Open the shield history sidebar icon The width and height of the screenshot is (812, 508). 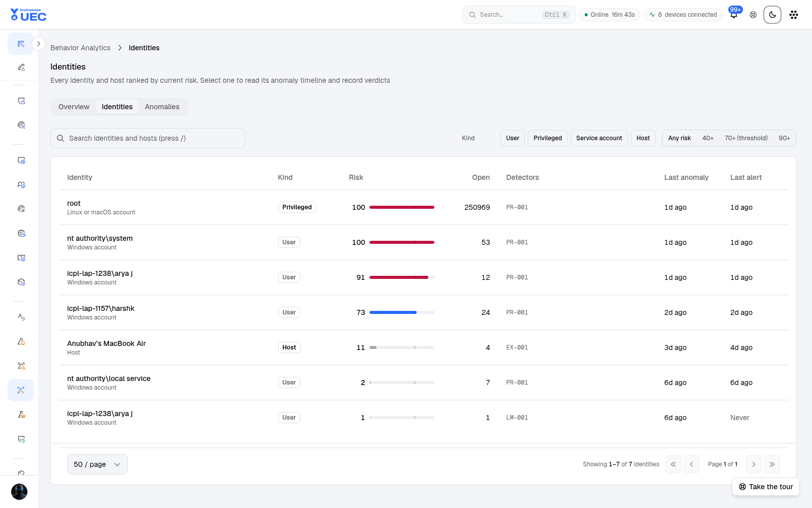click(21, 439)
